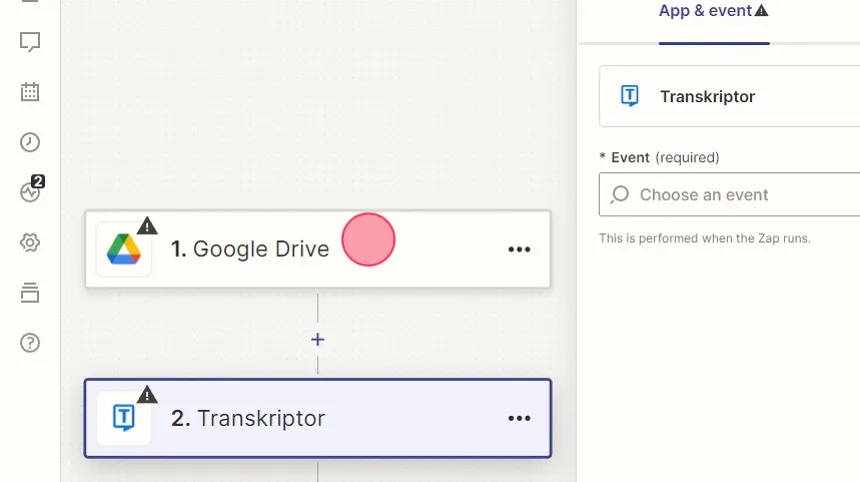Click the Transkriptor logo in step 2
The width and height of the screenshot is (860, 482).
124,418
